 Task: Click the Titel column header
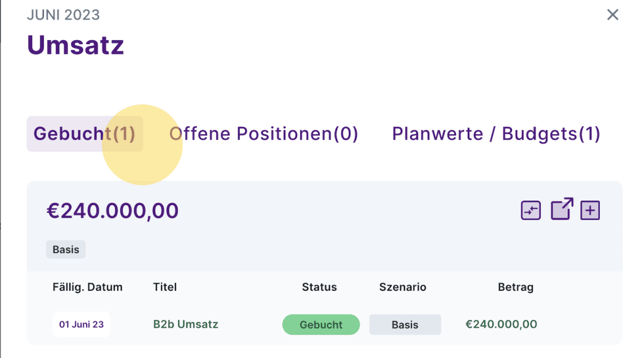tap(165, 287)
